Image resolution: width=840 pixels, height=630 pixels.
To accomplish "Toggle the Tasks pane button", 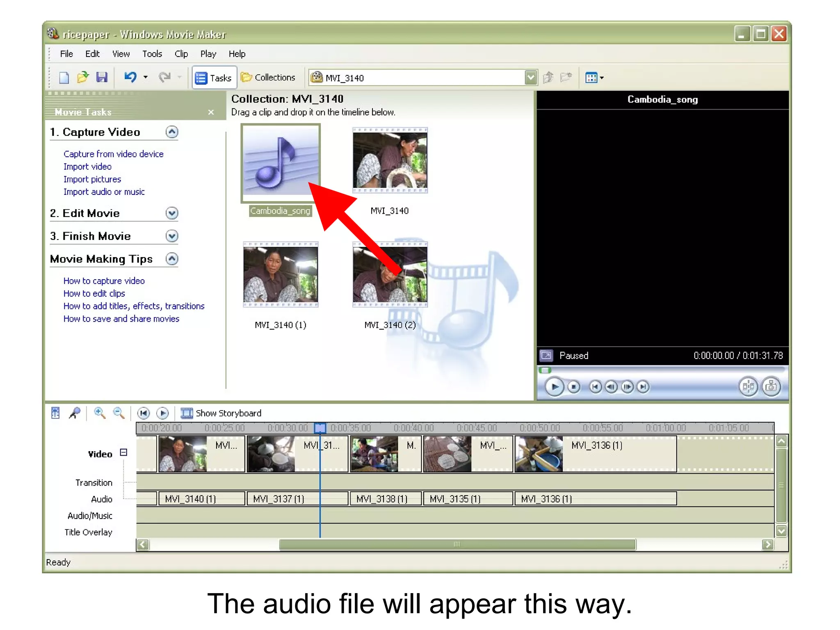I will coord(214,78).
